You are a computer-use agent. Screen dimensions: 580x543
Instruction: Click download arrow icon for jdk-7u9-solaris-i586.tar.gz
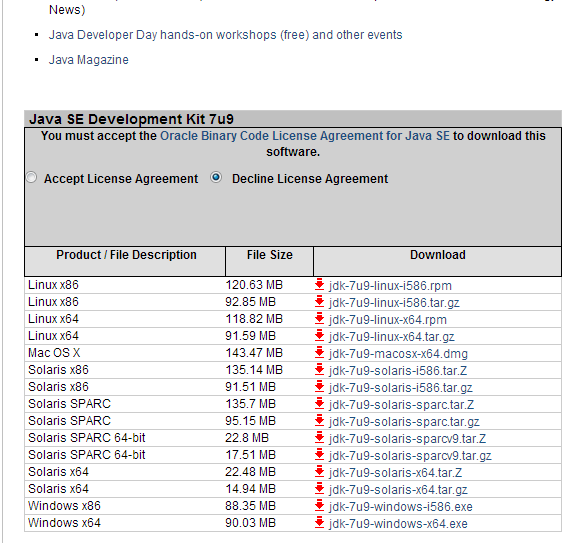tap(319, 387)
